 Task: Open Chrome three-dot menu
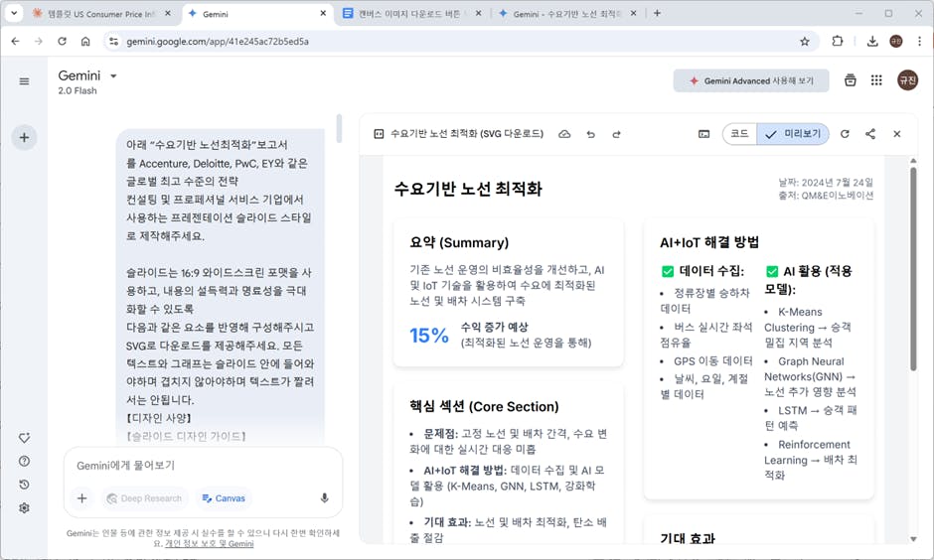(x=919, y=41)
